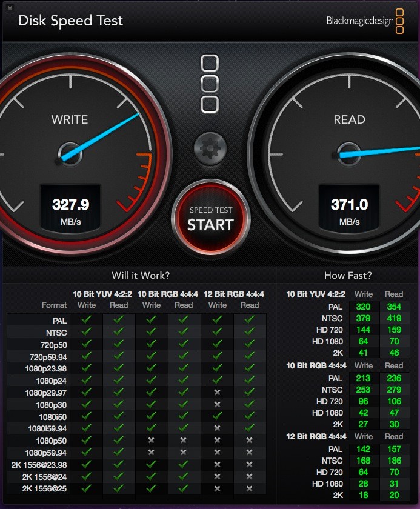420x509 pixels.
Task: Click the 1080p50 10 Bit RGB write cross
Action: [x=151, y=441]
